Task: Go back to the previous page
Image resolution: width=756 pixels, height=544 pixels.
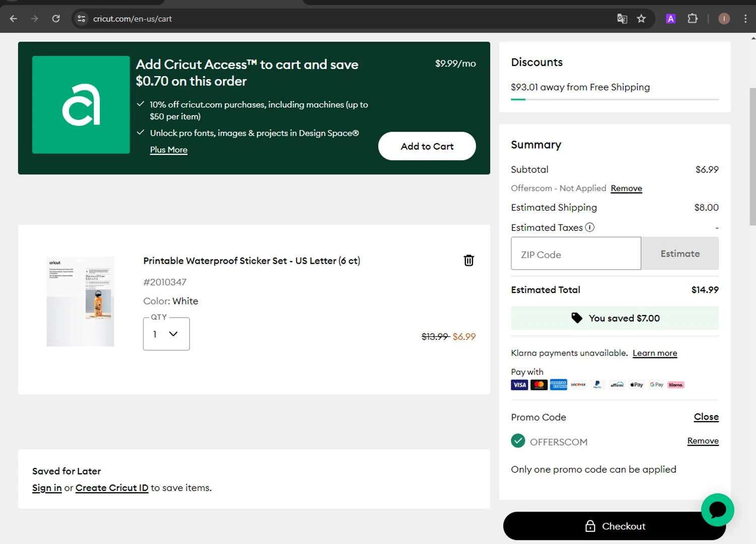Action: click(14, 19)
